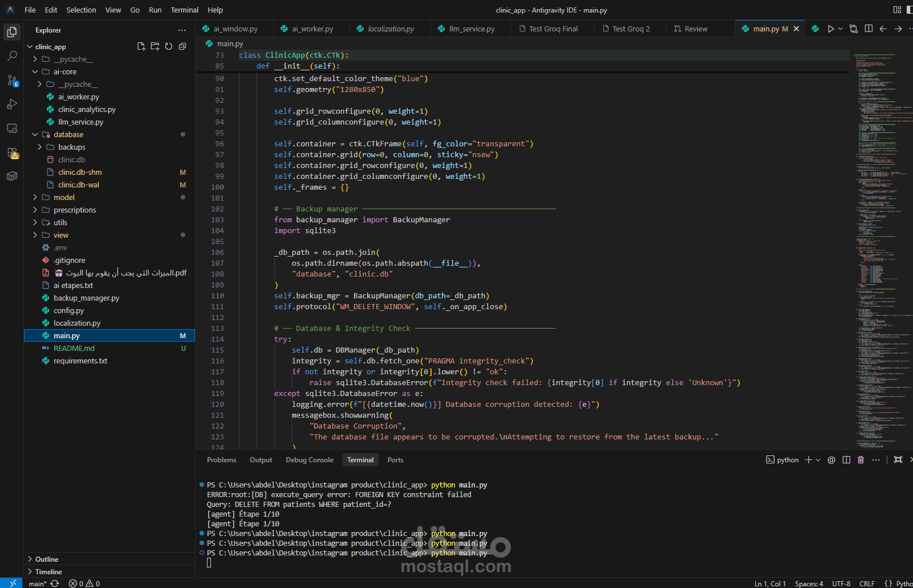This screenshot has width=913, height=588.
Task: Open the Problems panel tab
Action: click(x=221, y=460)
